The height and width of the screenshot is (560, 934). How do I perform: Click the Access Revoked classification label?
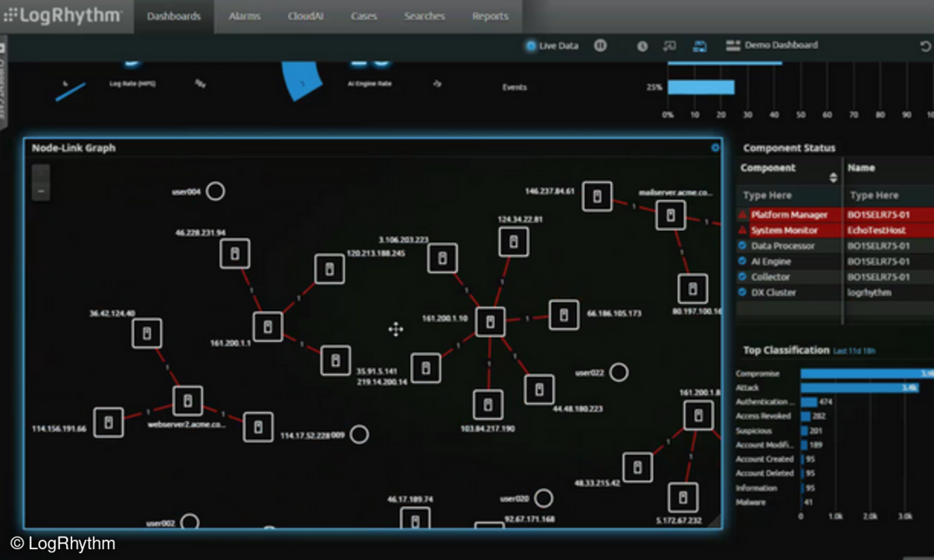point(764,416)
